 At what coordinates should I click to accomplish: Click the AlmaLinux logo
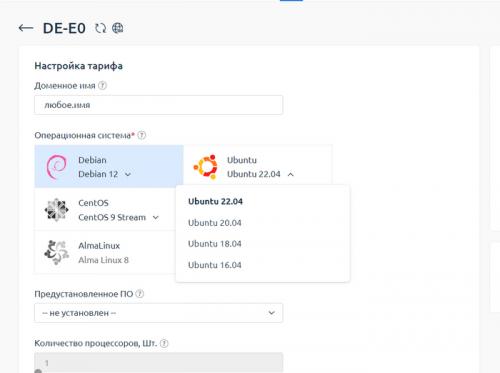56,252
